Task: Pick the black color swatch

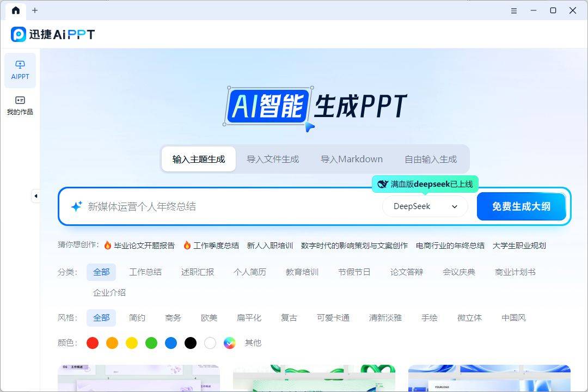Action: (191, 343)
